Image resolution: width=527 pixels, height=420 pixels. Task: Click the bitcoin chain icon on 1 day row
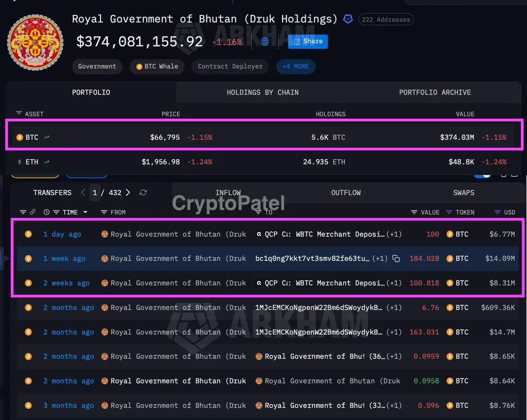click(28, 234)
